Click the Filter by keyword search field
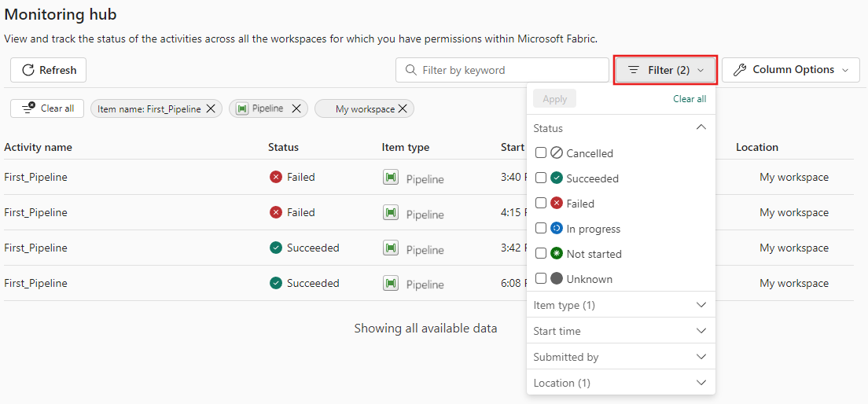Image resolution: width=868 pixels, height=404 pixels. coord(502,70)
